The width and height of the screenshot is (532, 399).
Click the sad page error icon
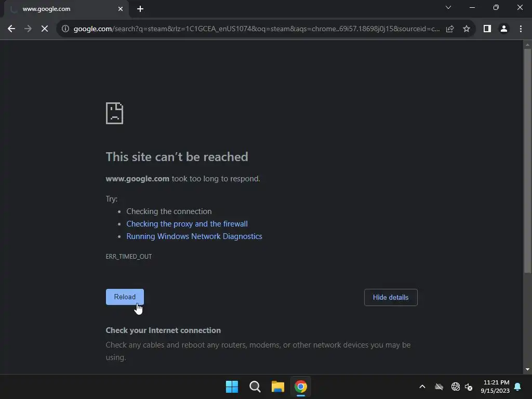pyautogui.click(x=115, y=113)
